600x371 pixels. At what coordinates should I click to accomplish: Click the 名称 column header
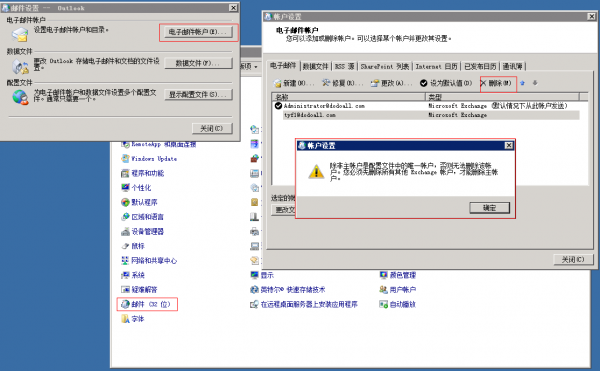(x=349, y=97)
